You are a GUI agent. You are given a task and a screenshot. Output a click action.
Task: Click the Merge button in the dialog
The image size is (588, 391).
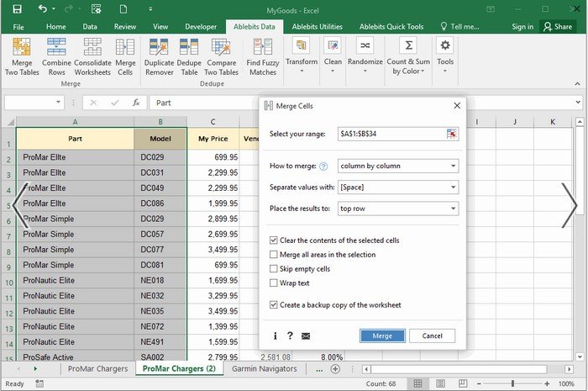point(382,336)
